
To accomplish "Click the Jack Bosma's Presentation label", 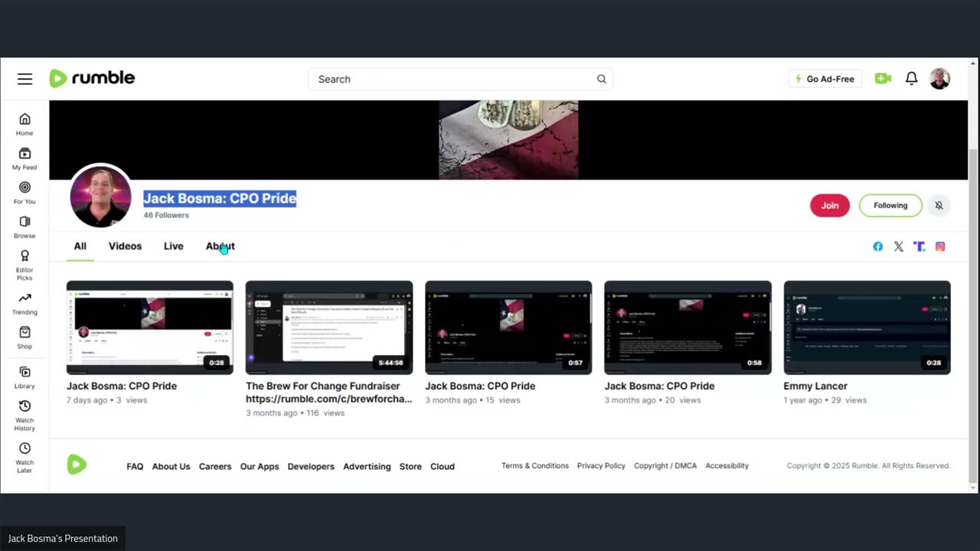I will click(x=63, y=538).
